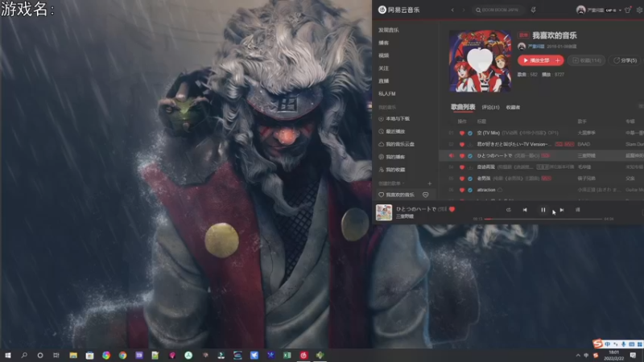Switch to the collectors tab
Image resolution: width=644 pixels, height=362 pixels.
[513, 107]
